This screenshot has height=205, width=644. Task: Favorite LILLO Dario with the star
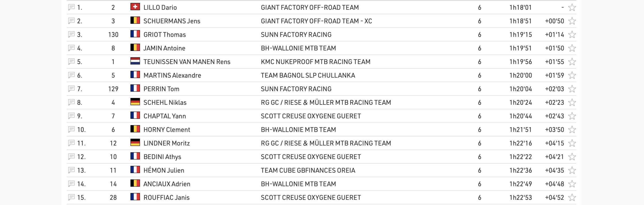point(572,7)
